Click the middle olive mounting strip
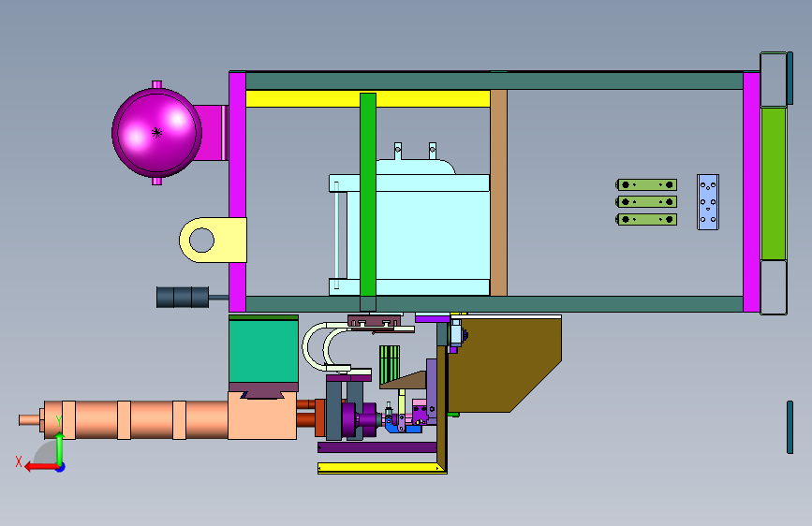 (647, 202)
